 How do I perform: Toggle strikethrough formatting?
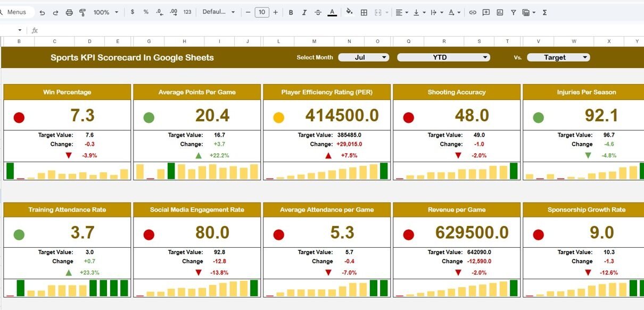pyautogui.click(x=318, y=12)
